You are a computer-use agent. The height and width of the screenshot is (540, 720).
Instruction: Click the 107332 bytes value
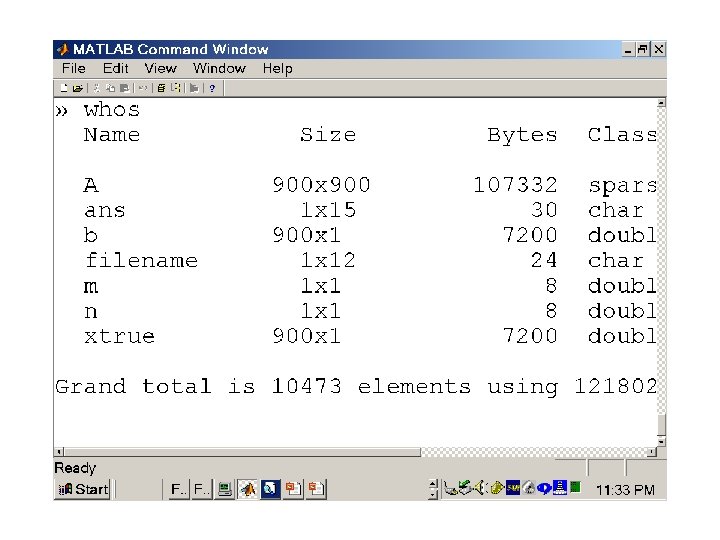(x=515, y=185)
